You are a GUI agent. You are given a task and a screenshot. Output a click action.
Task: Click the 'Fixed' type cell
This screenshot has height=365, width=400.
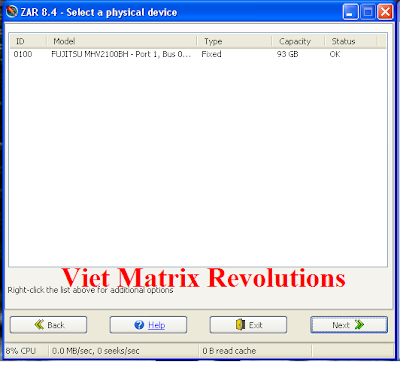click(211, 54)
